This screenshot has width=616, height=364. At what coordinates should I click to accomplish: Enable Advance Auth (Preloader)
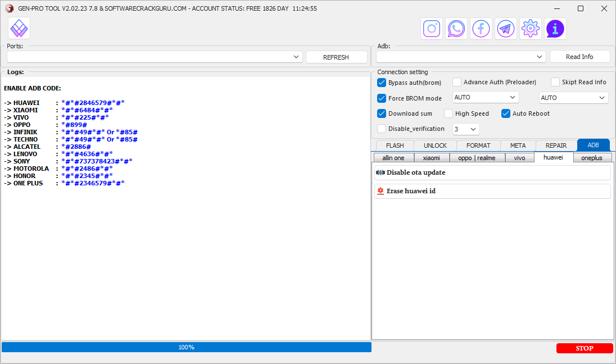point(456,82)
